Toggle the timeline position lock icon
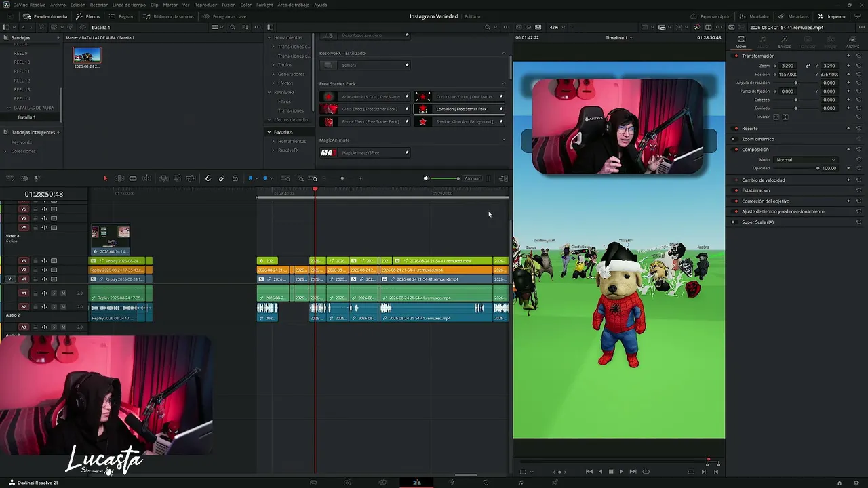The height and width of the screenshot is (488, 868). point(235,178)
